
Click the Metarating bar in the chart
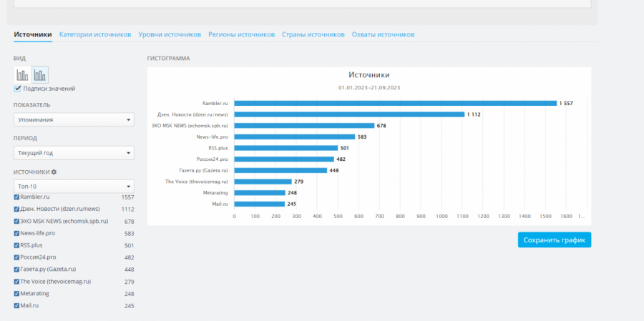(260, 192)
